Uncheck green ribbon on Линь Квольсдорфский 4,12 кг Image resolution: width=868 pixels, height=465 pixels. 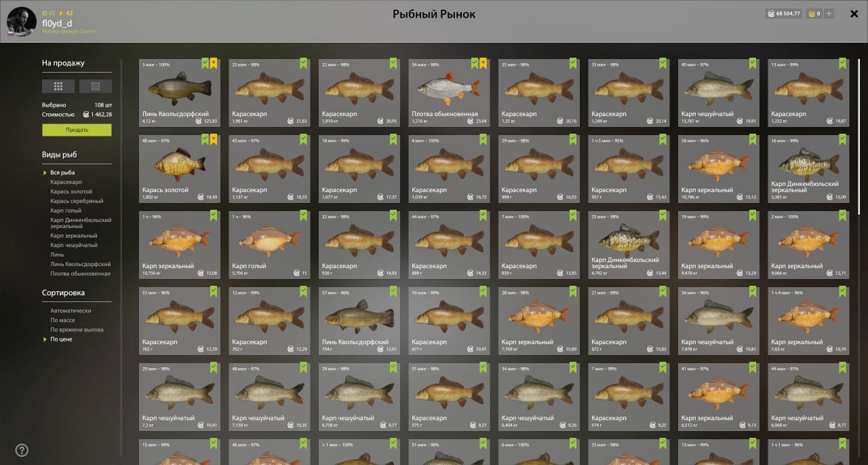point(205,63)
